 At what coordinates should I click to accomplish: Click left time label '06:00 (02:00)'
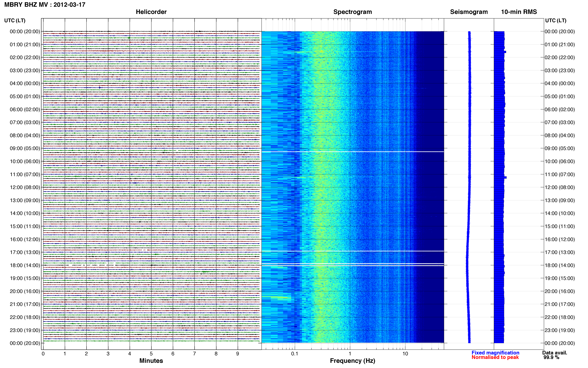point(25,110)
